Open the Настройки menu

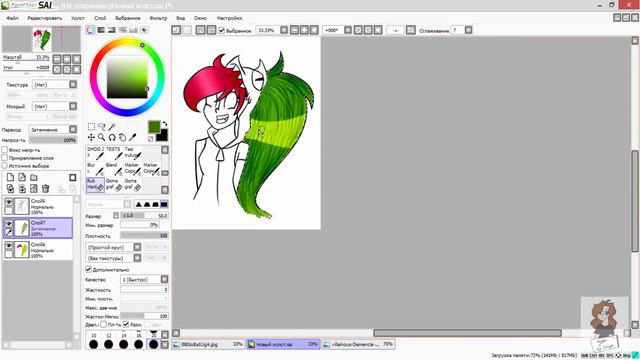[x=229, y=18]
